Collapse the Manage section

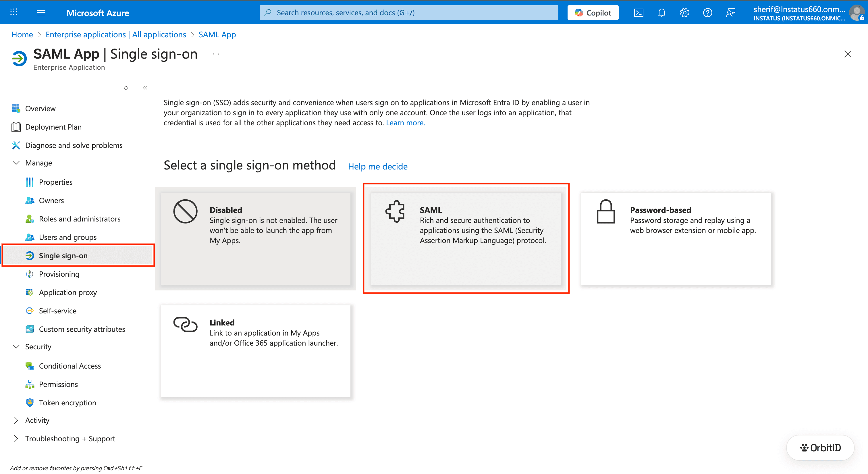pyautogui.click(x=16, y=163)
